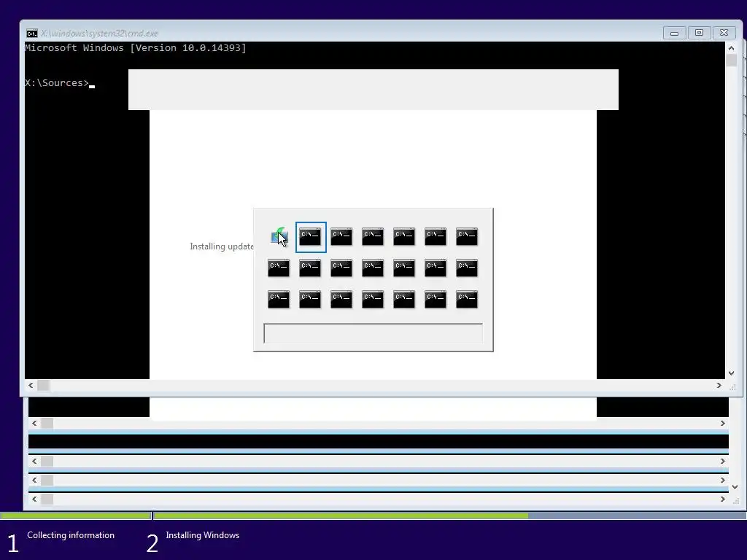Click the front cmd horizontal scrollbar thumb

pos(43,385)
